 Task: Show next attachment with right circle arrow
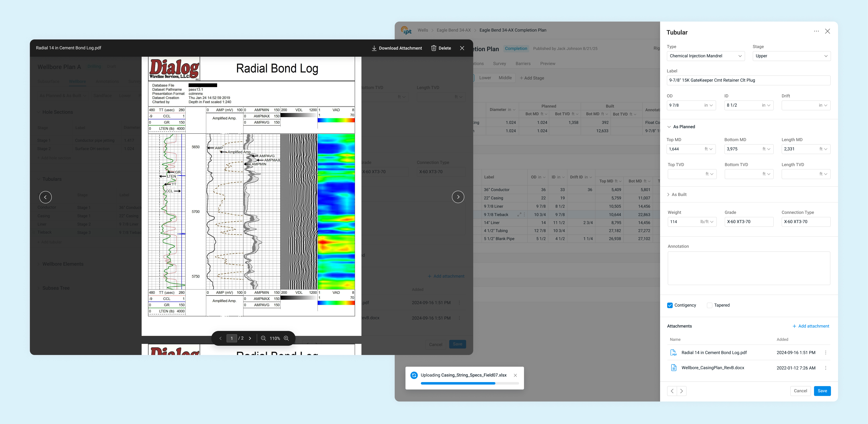click(458, 197)
